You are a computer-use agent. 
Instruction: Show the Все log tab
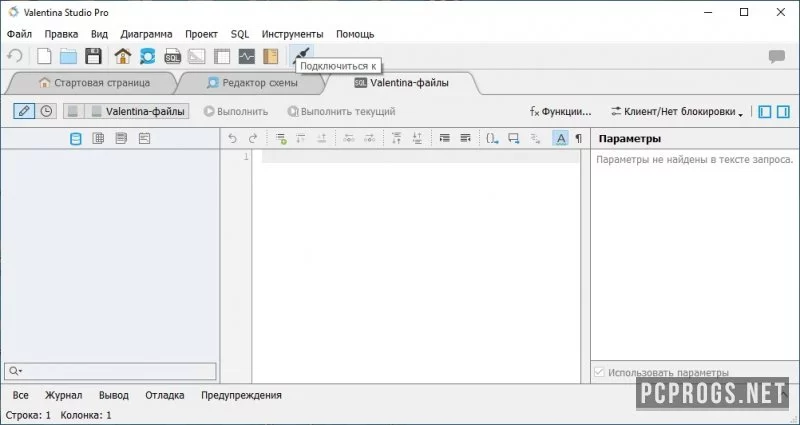[x=21, y=395]
